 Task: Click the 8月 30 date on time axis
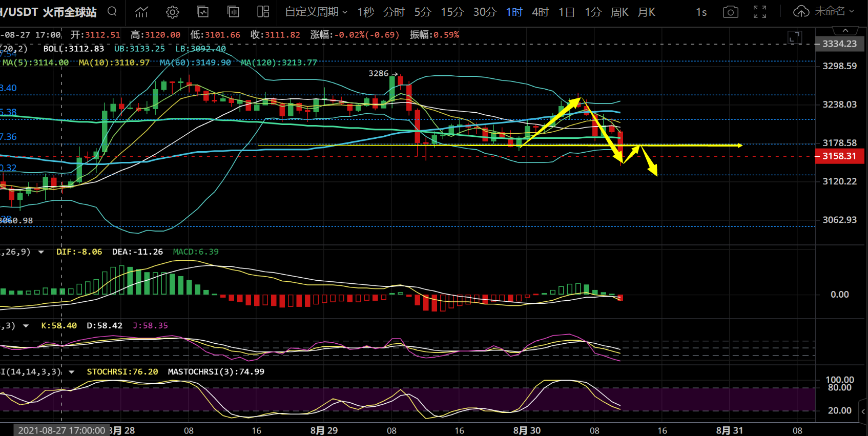[x=527, y=430]
